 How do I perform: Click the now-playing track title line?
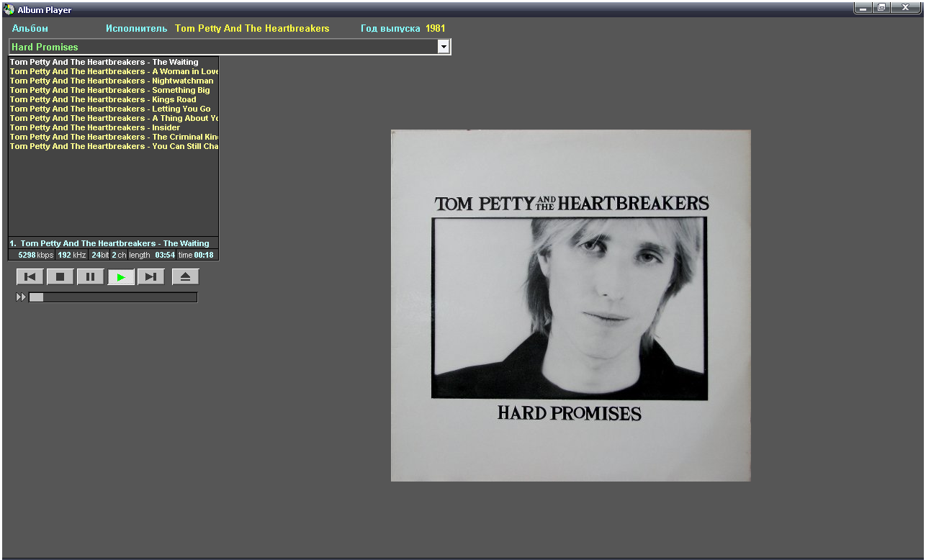tap(114, 243)
